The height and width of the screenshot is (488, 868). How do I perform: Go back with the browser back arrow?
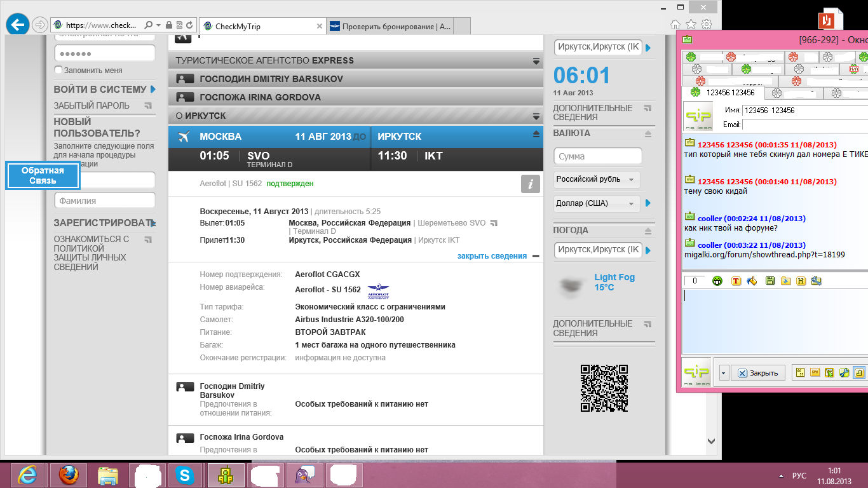pyautogui.click(x=17, y=25)
